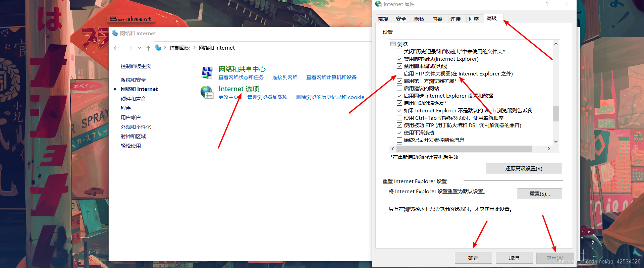Click the Internet 属性 title bar icon
Screen dimensions: 644x268
(379, 4)
